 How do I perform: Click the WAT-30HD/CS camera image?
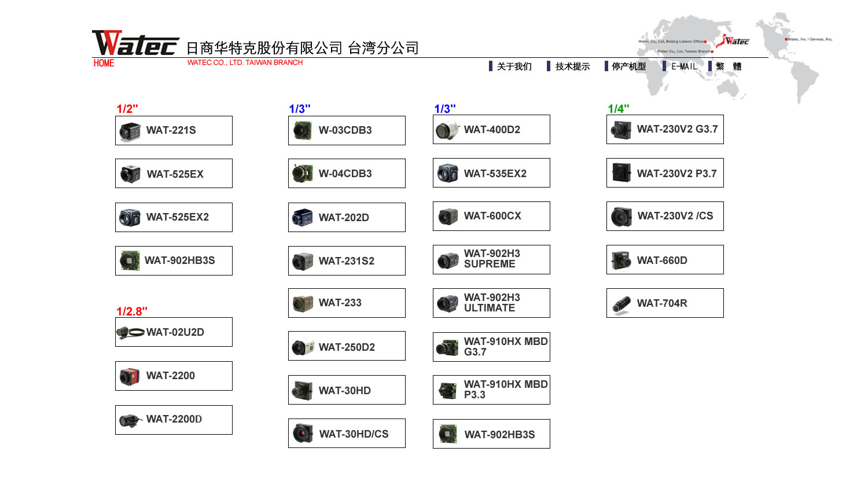[303, 433]
